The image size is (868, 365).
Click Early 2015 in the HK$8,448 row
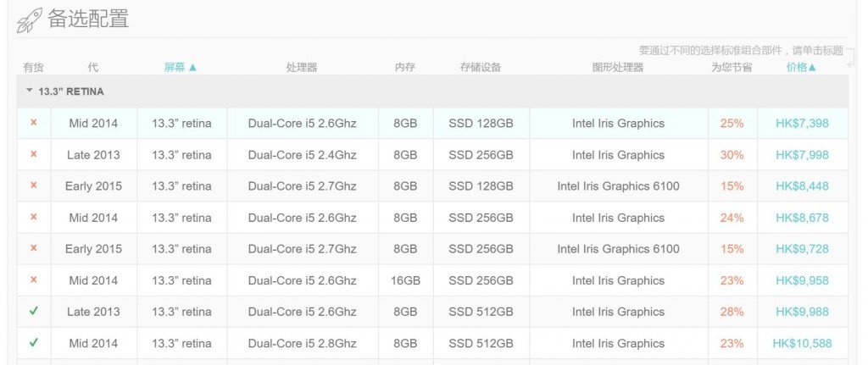coord(93,186)
